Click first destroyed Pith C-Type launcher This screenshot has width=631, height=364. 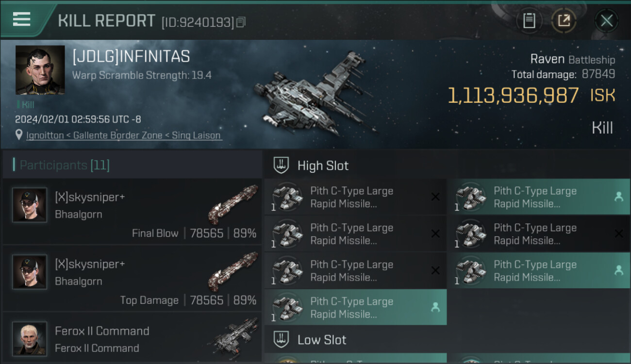[x=355, y=197]
